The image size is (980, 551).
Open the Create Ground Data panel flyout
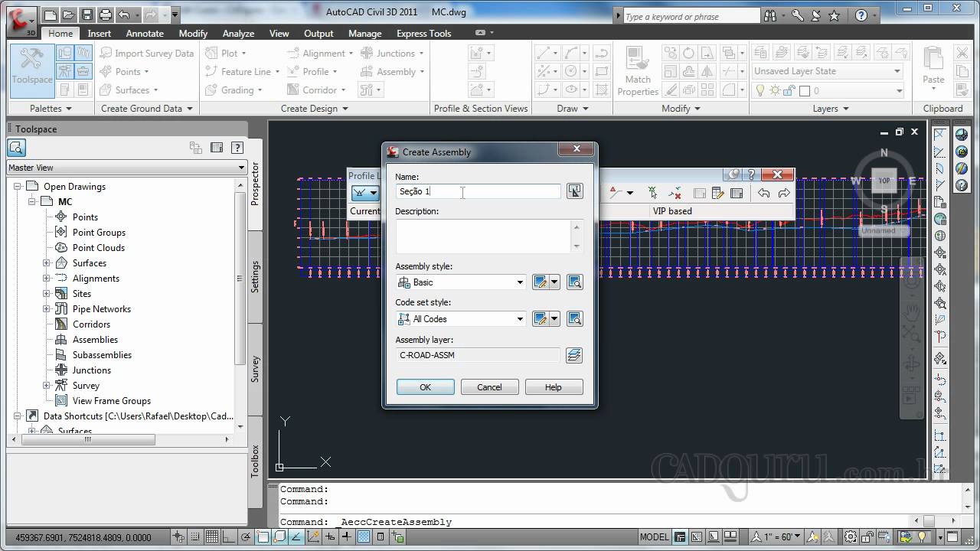point(145,109)
